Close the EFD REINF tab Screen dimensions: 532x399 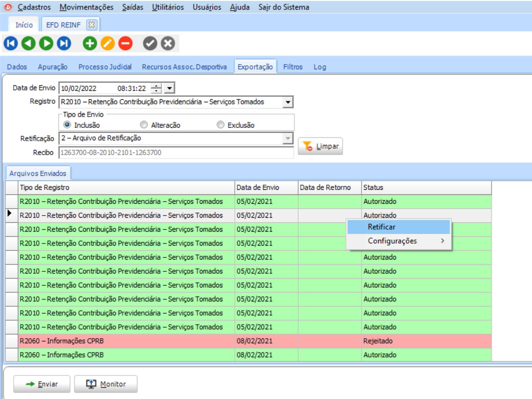click(91, 25)
